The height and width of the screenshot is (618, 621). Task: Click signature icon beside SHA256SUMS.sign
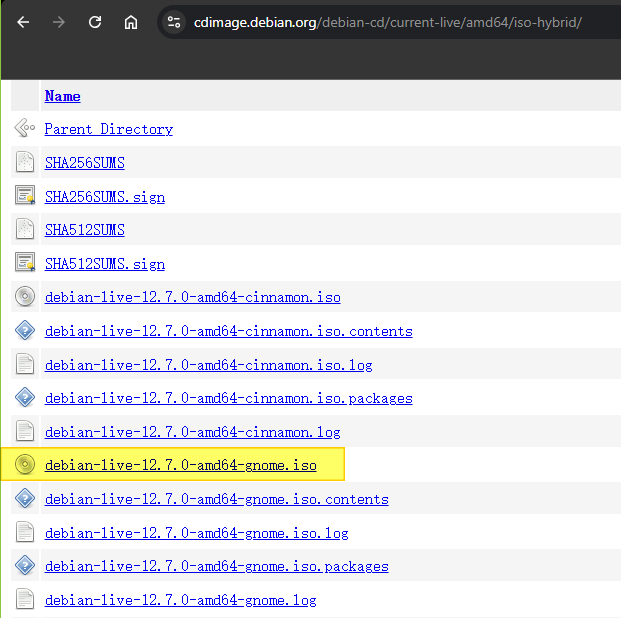[25, 195]
